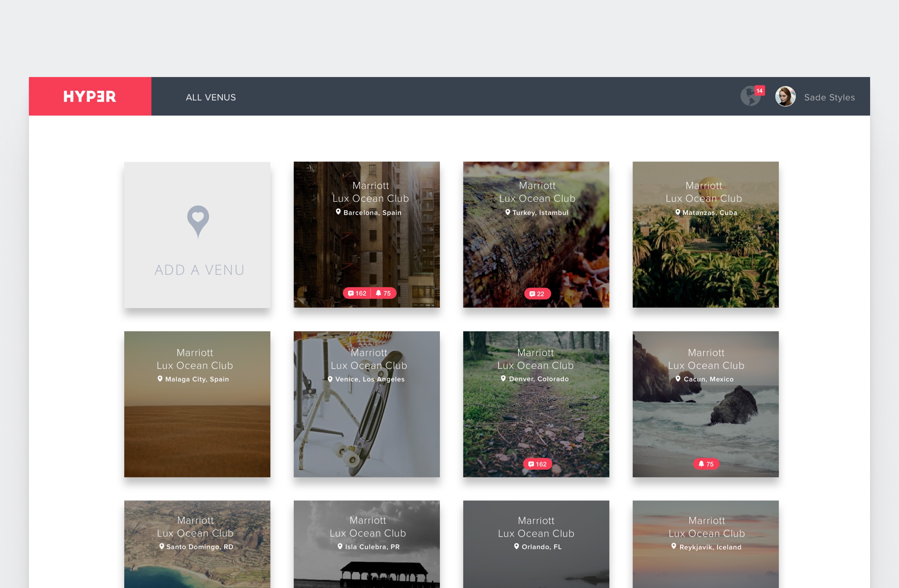This screenshot has height=588, width=899.
Task: Select the ALL VENUS menu item
Action: tap(210, 98)
